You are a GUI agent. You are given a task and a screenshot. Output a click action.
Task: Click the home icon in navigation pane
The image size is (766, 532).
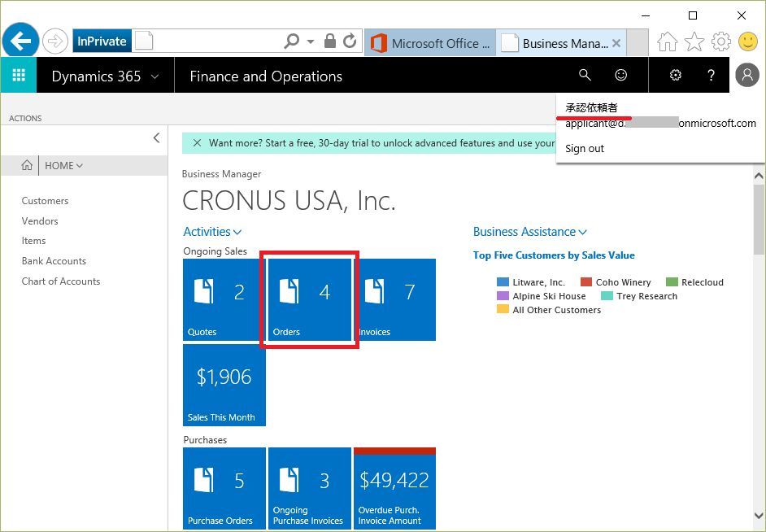(27, 166)
